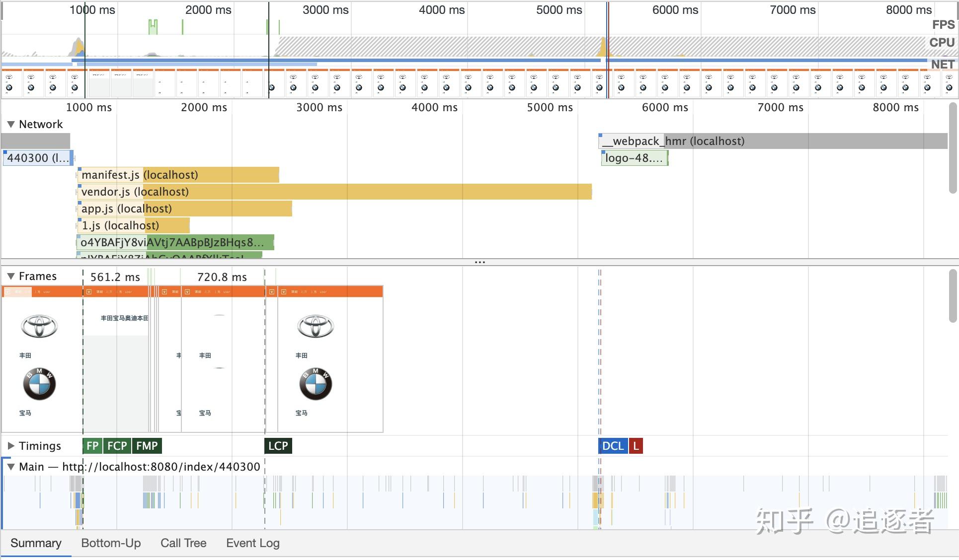Screen dimensions: 959x560
Task: Collapse the Frames section triangle
Action: point(10,277)
